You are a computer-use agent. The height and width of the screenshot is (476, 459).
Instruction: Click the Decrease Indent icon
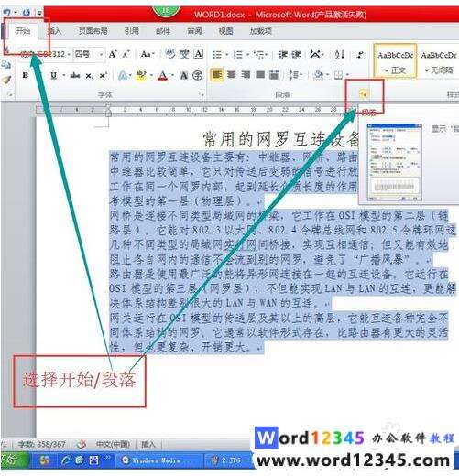coord(283,55)
